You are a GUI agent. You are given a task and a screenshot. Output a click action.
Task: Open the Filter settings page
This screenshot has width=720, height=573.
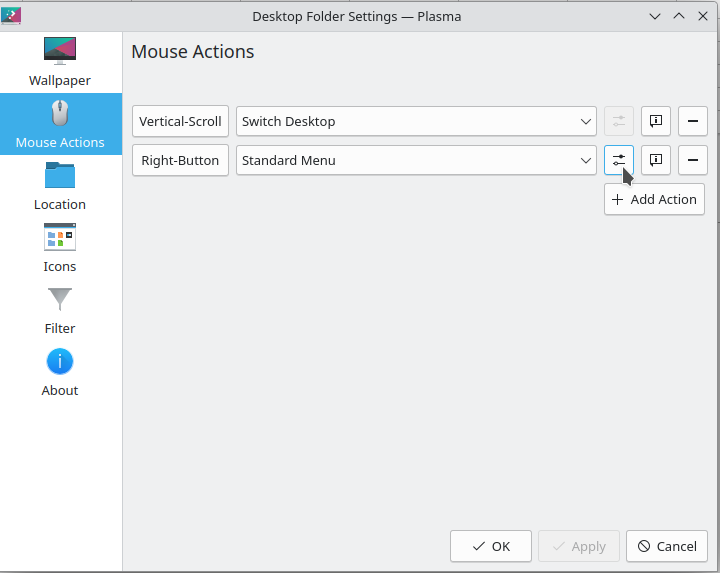click(x=60, y=310)
